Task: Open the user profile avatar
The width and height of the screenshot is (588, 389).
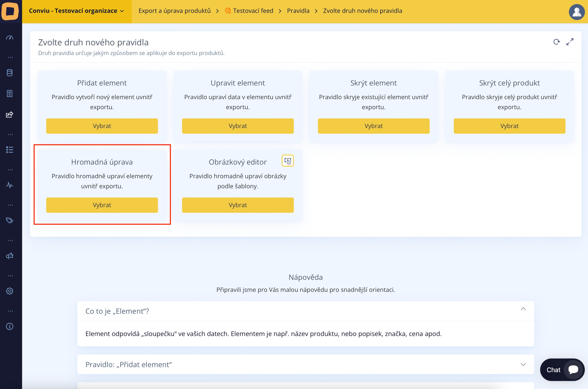Action: click(577, 12)
